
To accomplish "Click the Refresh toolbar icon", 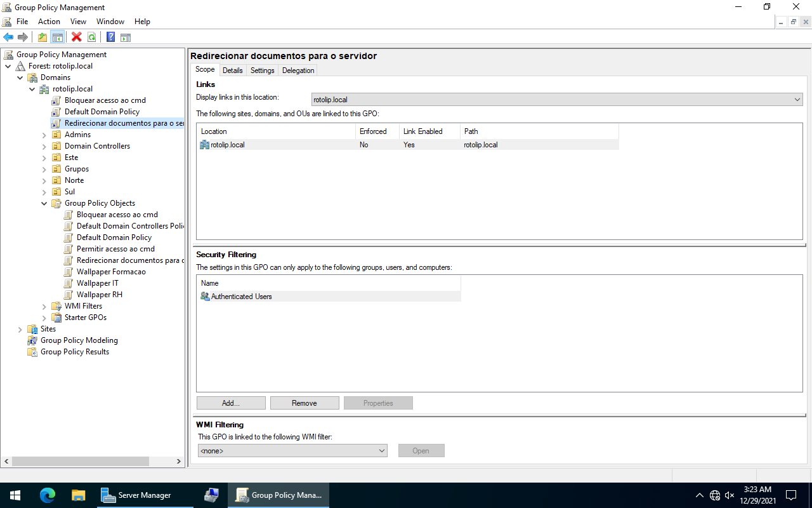I will coord(92,37).
